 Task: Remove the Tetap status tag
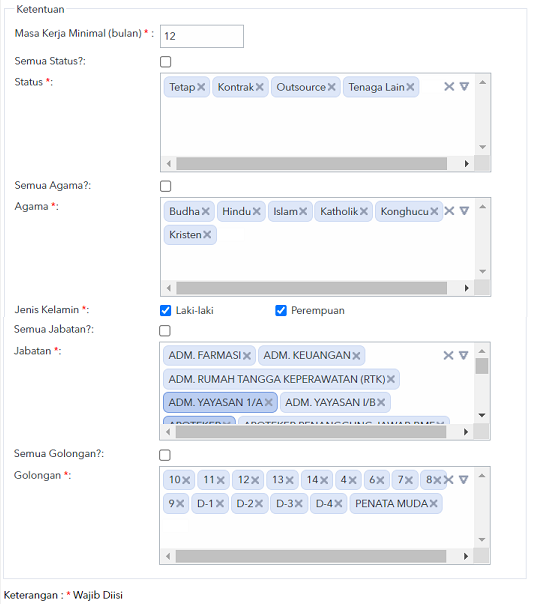201,87
